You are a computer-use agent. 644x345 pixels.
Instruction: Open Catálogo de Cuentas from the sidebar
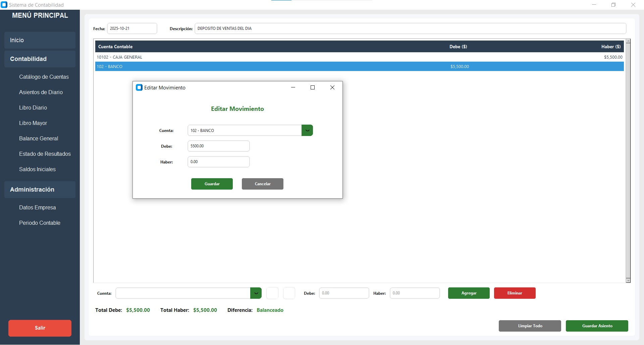[44, 77]
